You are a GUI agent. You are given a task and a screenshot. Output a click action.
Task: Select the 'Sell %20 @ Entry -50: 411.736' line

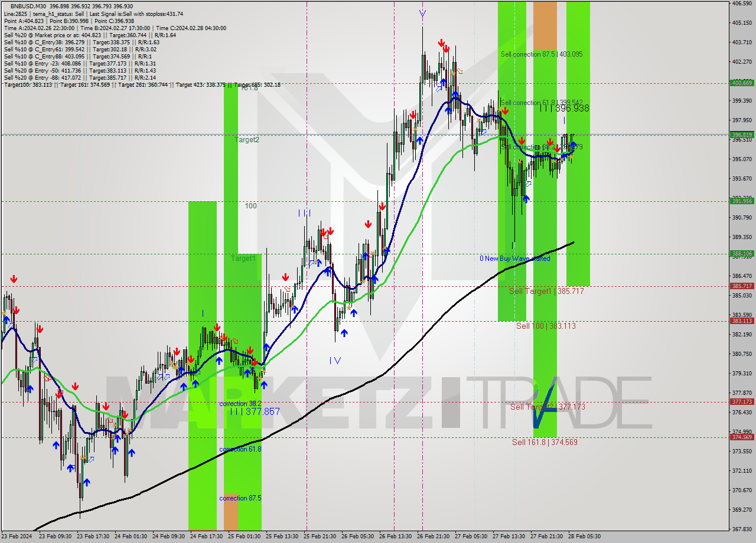point(80,70)
